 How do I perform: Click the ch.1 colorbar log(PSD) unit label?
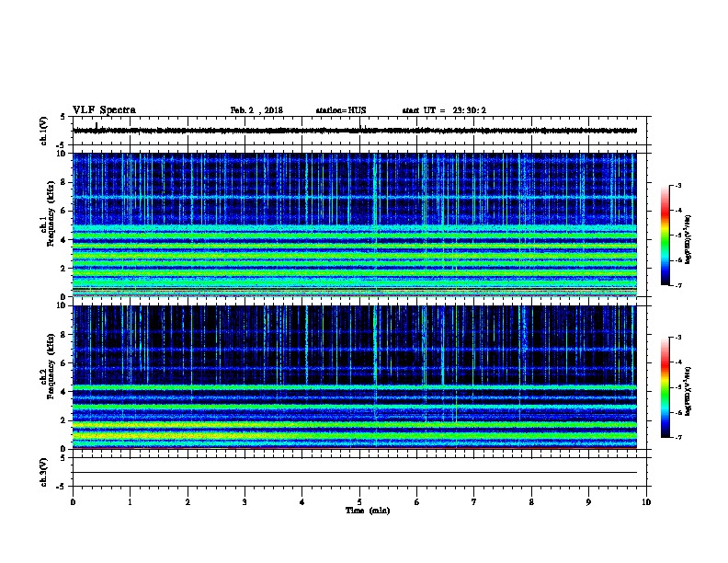click(x=688, y=239)
